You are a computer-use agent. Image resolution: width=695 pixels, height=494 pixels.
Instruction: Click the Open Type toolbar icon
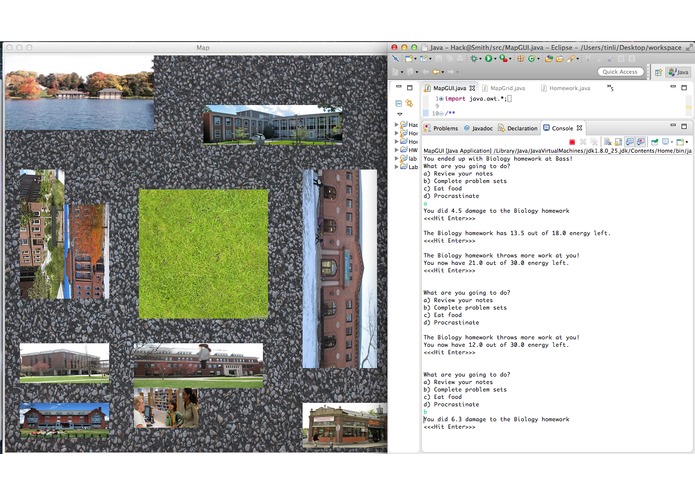pyautogui.click(x=549, y=58)
